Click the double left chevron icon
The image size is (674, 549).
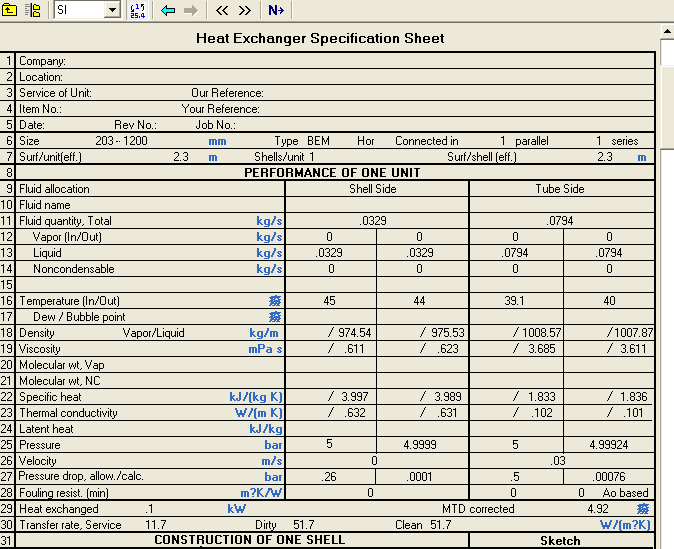222,10
